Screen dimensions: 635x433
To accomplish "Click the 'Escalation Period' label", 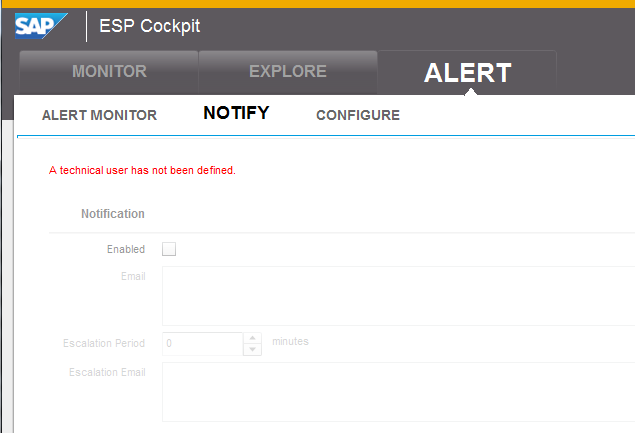I will coord(104,343).
